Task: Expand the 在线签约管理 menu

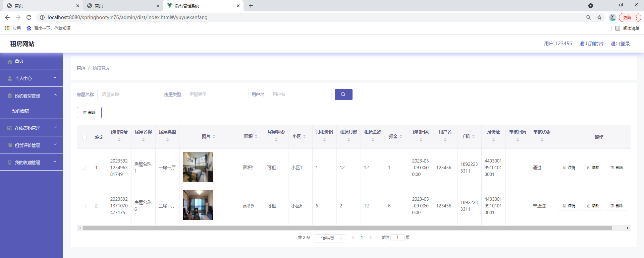Action: click(x=55, y=127)
